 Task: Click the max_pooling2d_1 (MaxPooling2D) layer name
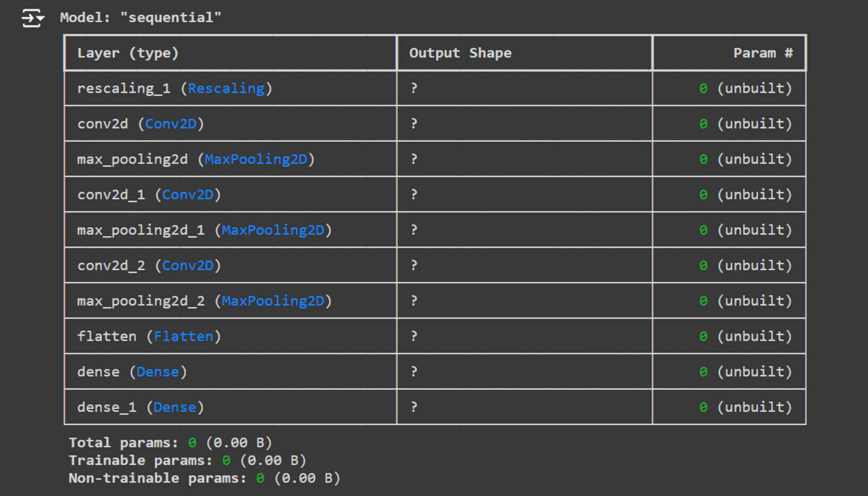pos(204,230)
